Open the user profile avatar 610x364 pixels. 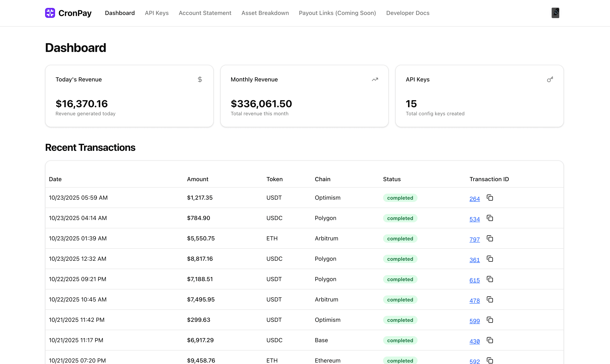click(555, 13)
